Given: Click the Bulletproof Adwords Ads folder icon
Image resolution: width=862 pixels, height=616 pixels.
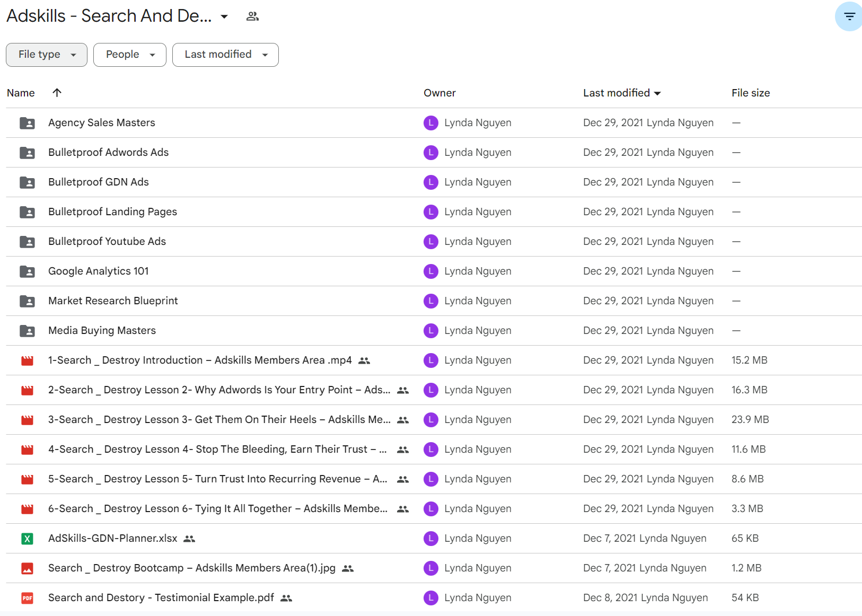Looking at the screenshot, I should point(27,153).
